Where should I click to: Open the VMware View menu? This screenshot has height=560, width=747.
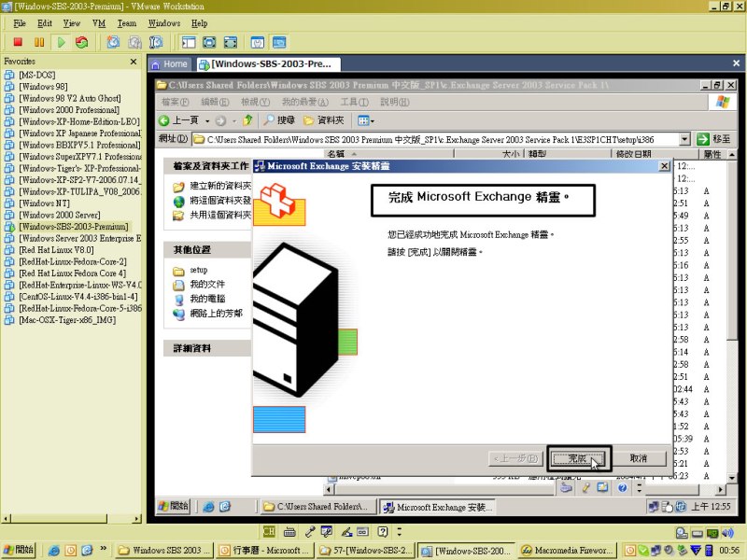click(72, 23)
